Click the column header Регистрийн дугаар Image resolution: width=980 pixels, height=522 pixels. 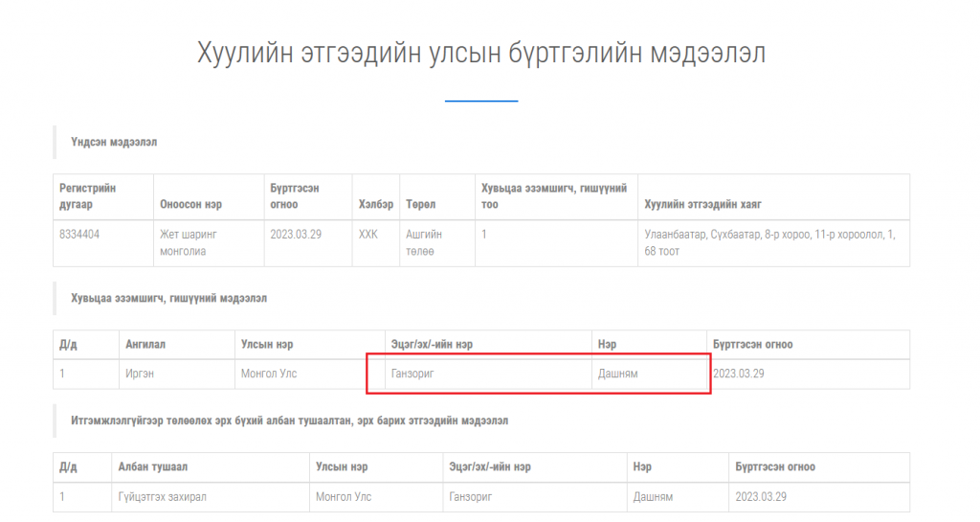[87, 196]
